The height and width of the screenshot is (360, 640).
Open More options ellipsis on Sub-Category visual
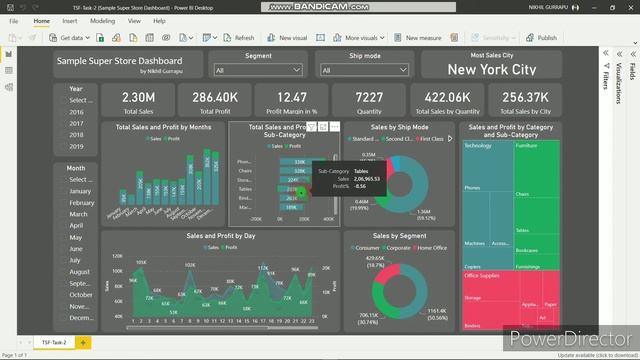[x=335, y=127]
